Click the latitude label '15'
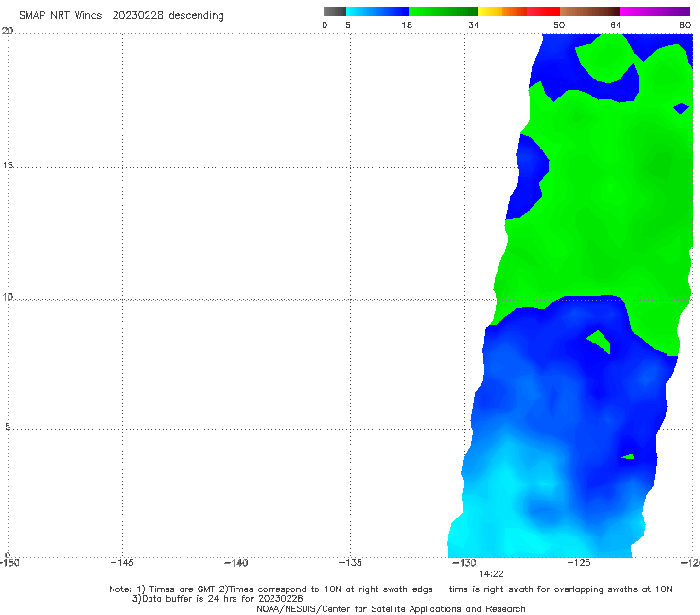This screenshot has height=615, width=700. [8, 166]
